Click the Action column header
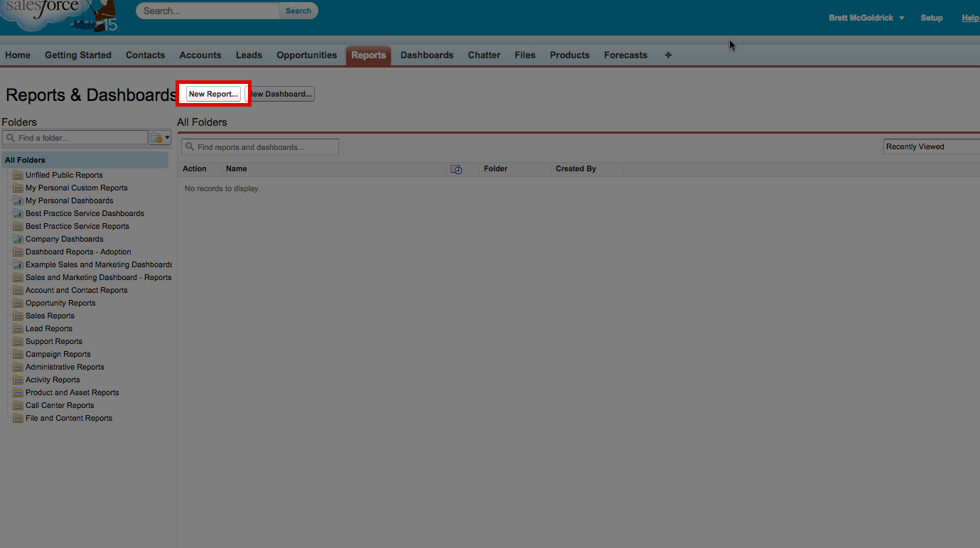Screen dimensions: 980x548 coord(195,169)
